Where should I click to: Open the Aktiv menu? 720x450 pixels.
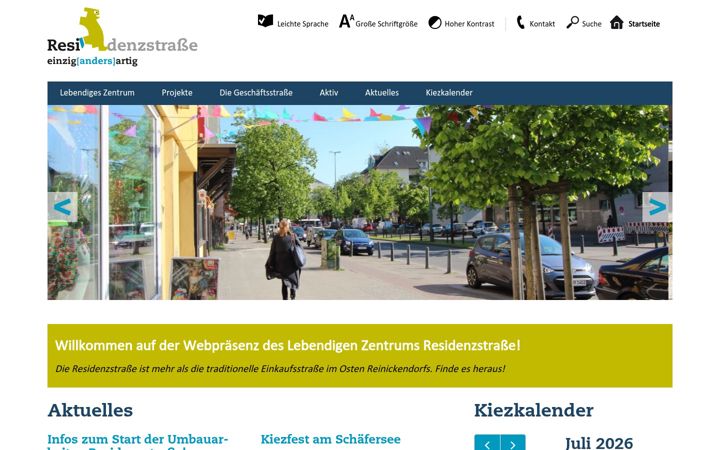point(329,93)
